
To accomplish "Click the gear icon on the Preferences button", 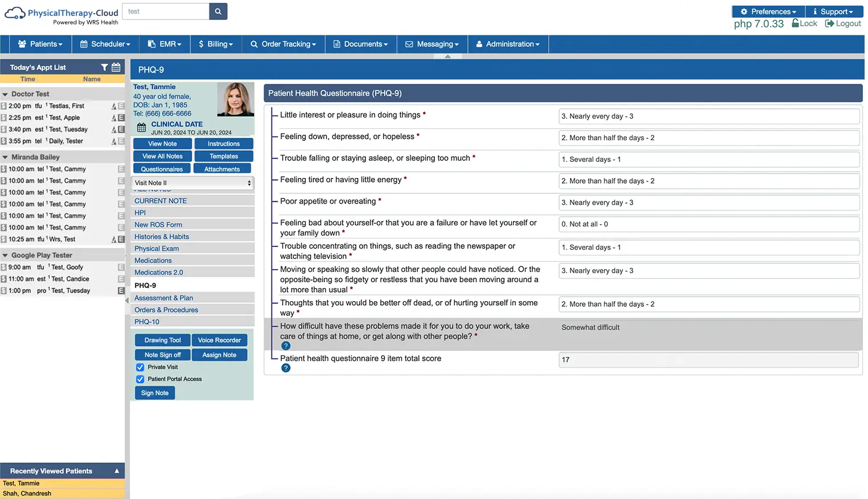I will [x=745, y=11].
